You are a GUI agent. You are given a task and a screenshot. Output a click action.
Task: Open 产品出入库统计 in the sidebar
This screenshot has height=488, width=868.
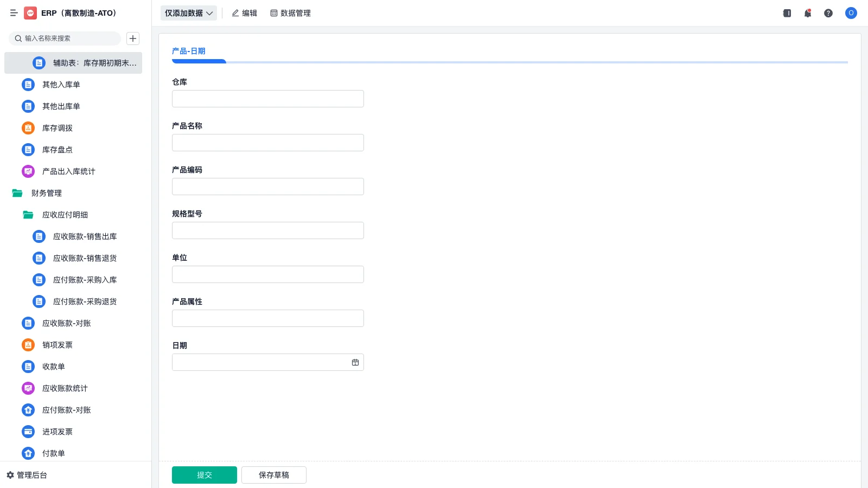point(68,171)
